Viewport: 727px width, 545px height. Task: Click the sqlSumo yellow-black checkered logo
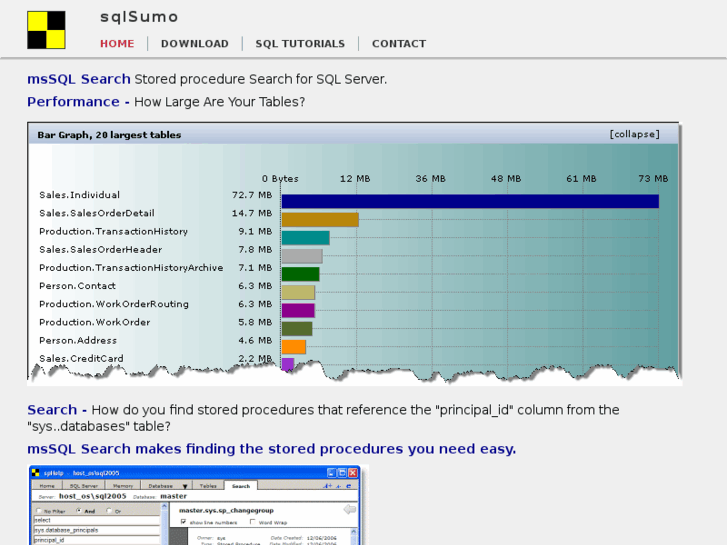(x=46, y=30)
